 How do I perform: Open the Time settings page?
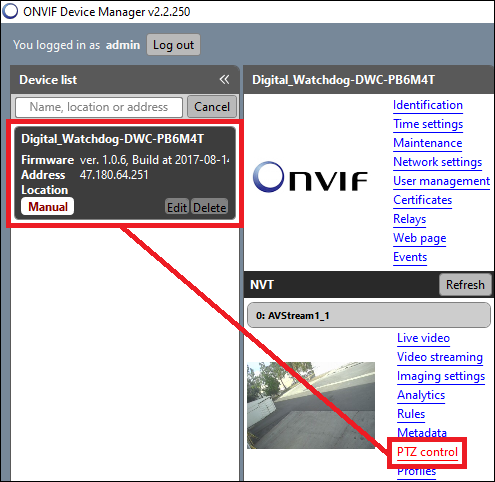tap(428, 124)
